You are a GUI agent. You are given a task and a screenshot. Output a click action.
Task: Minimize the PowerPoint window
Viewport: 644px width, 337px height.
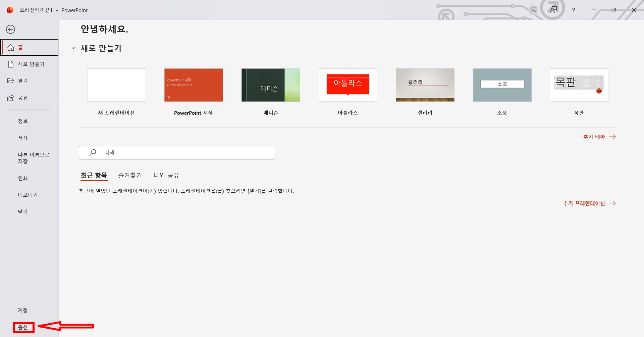(594, 10)
